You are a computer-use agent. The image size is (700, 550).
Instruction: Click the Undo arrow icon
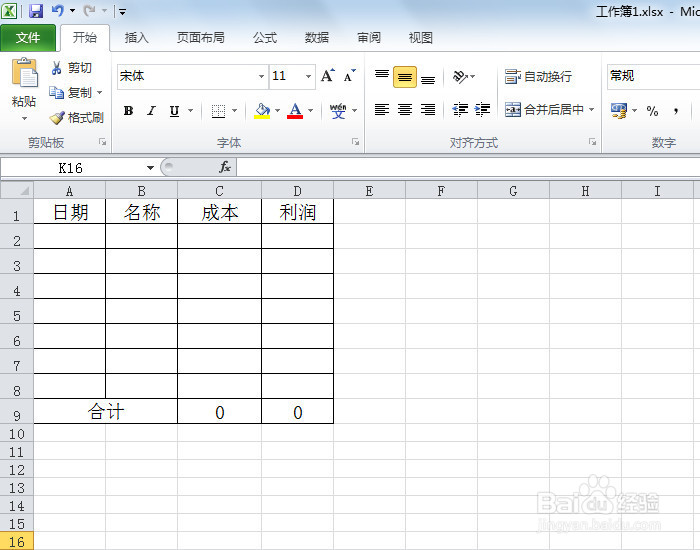pos(58,10)
